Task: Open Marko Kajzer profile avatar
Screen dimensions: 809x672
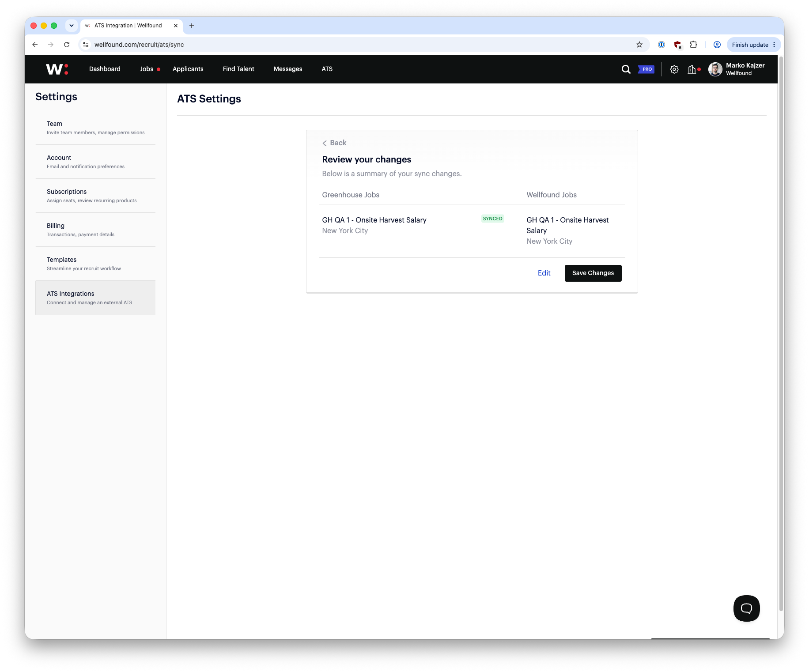Action: (x=715, y=69)
